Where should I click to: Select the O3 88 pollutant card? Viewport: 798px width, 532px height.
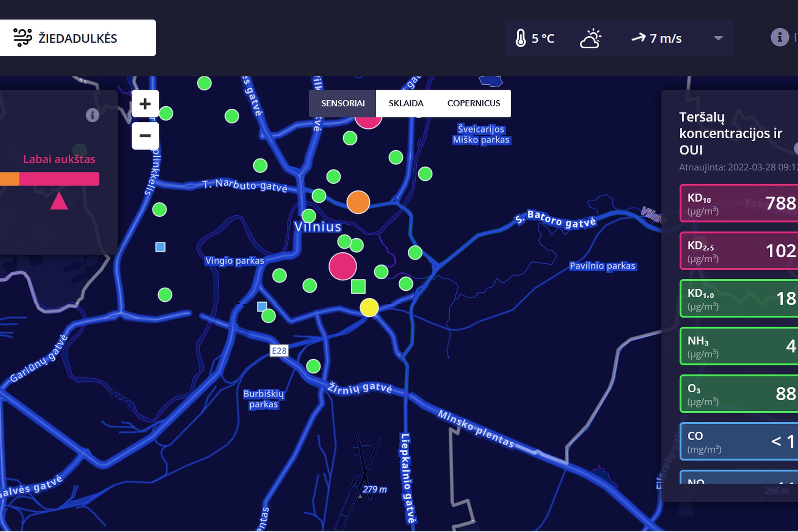pyautogui.click(x=739, y=394)
